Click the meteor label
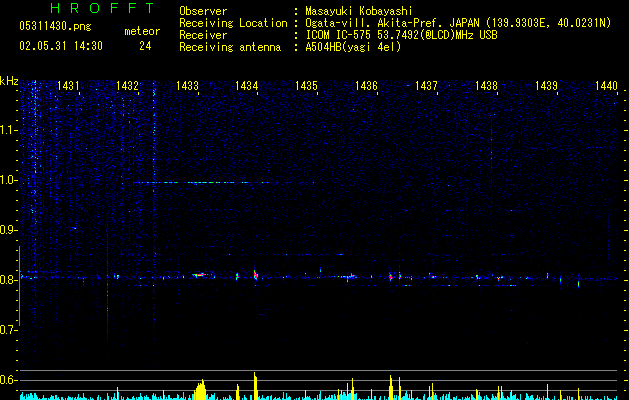 click(x=142, y=31)
